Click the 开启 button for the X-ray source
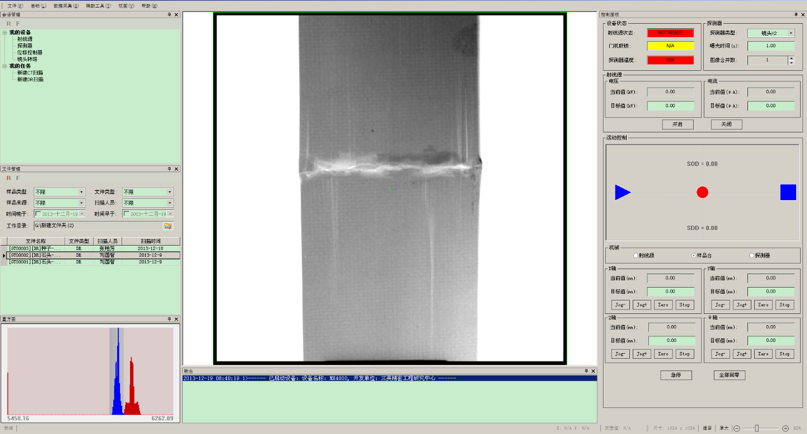This screenshot has height=434, width=807. tap(677, 125)
